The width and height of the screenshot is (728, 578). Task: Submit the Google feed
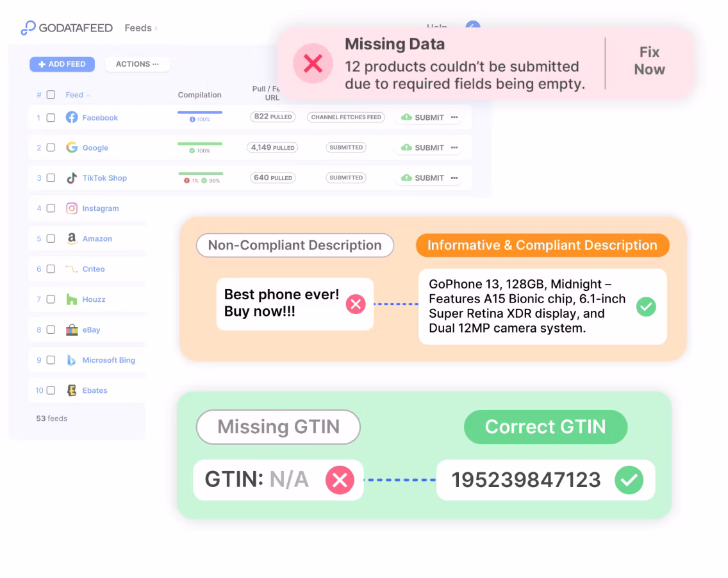click(x=422, y=147)
